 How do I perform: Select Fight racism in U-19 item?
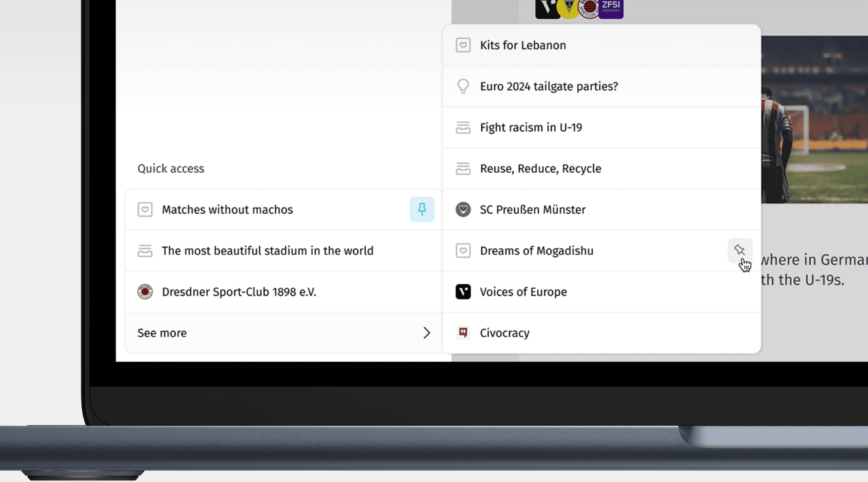[531, 127]
